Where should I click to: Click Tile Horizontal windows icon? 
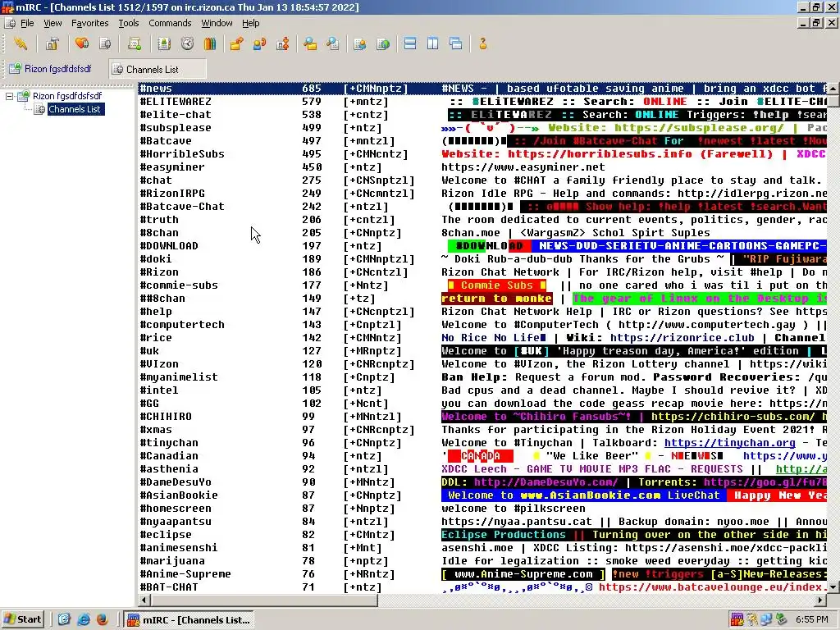pyautogui.click(x=410, y=43)
